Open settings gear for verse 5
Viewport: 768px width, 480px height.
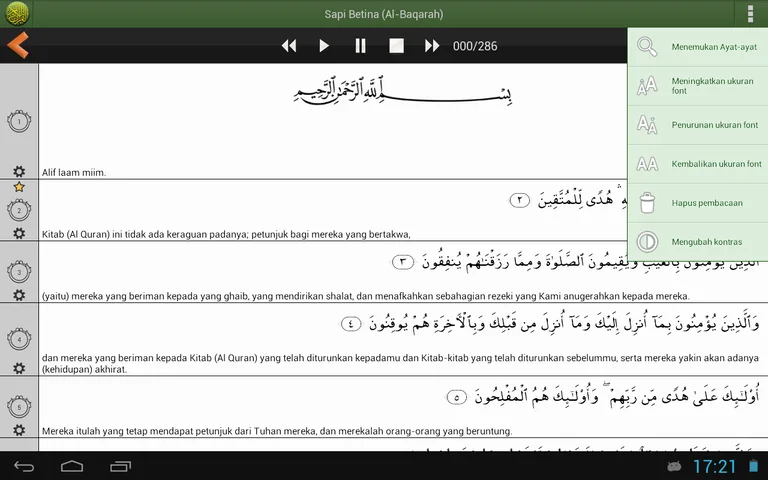19,430
